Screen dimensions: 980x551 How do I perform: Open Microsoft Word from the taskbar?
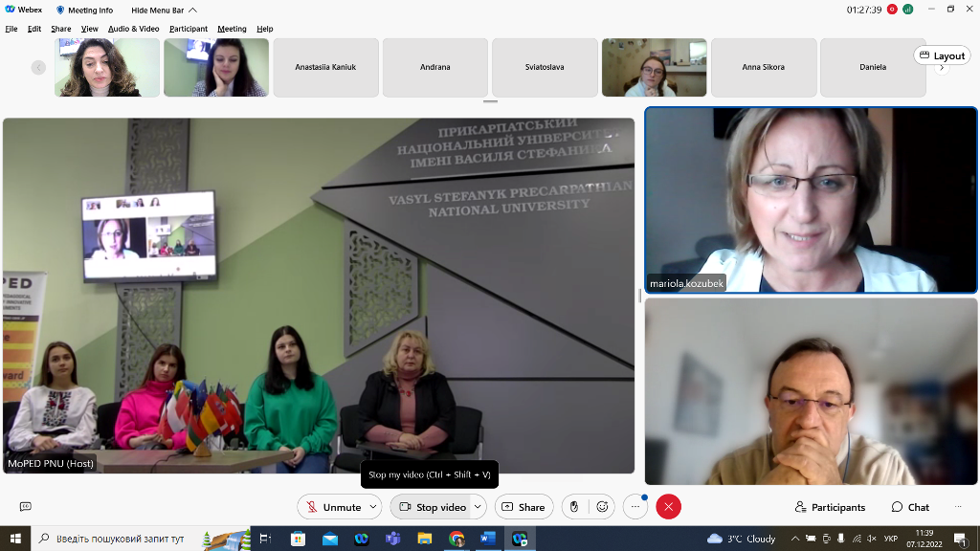click(x=488, y=539)
